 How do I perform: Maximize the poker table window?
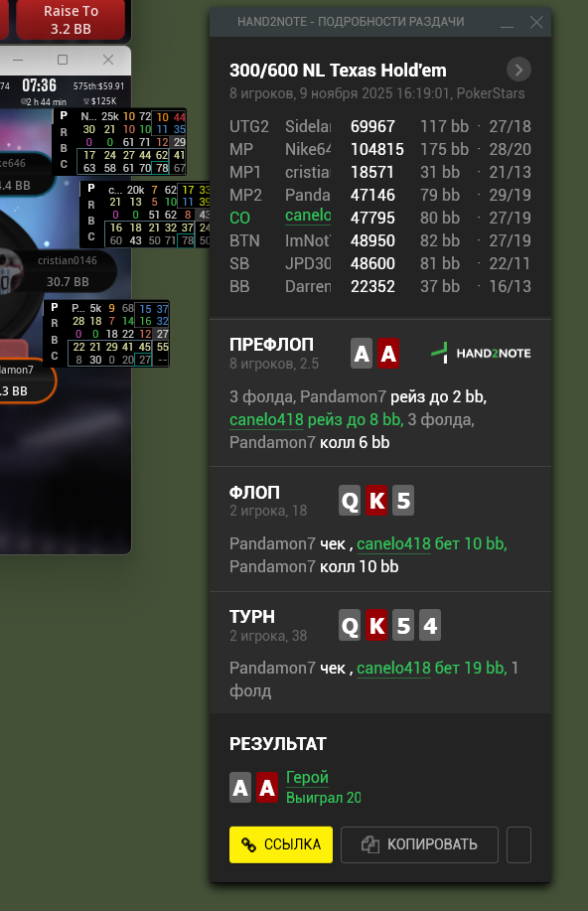[63, 60]
